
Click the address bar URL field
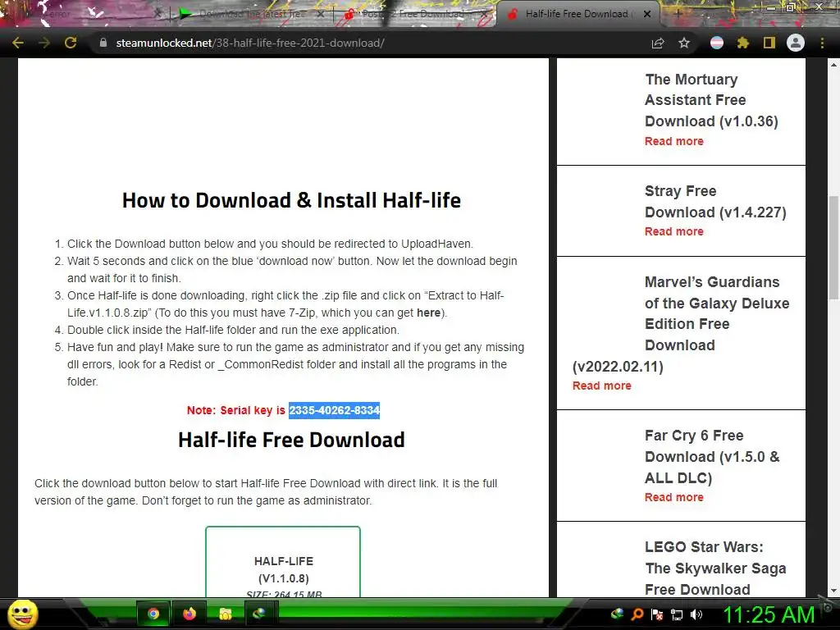(370, 43)
